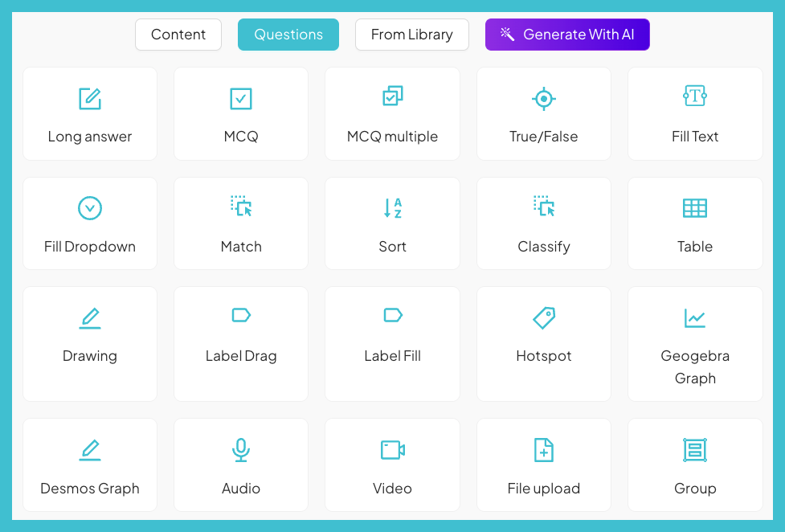Click the Generate With AI button
The height and width of the screenshot is (532, 785).
click(x=566, y=35)
